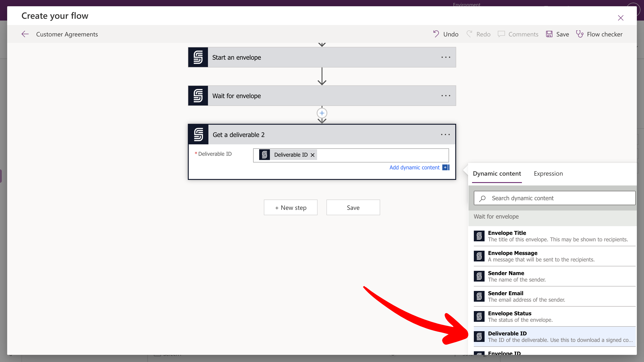This screenshot has width=644, height=362.
Task: Click the insert step plus circle
Action: click(322, 113)
